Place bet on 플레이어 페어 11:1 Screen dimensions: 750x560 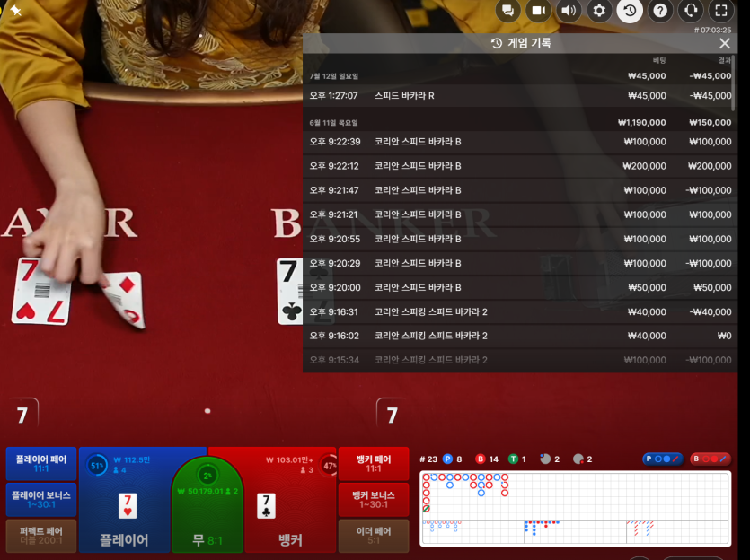[41, 463]
